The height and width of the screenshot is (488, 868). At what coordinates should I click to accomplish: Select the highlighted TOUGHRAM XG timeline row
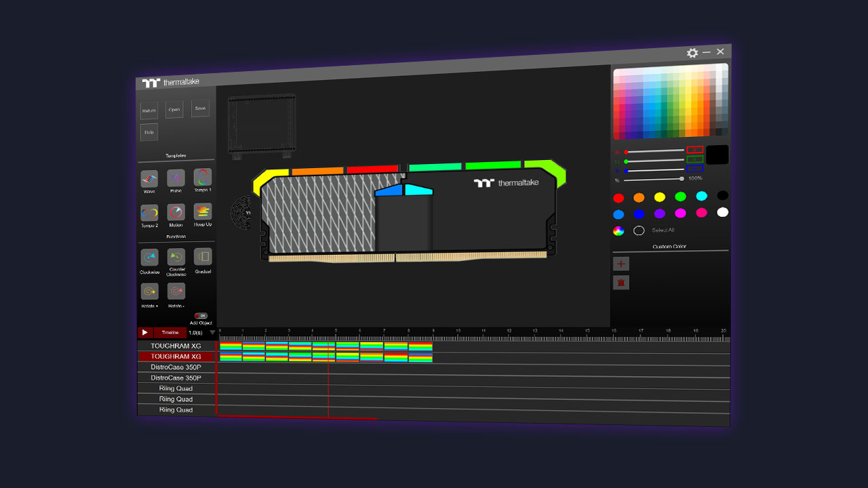point(176,357)
